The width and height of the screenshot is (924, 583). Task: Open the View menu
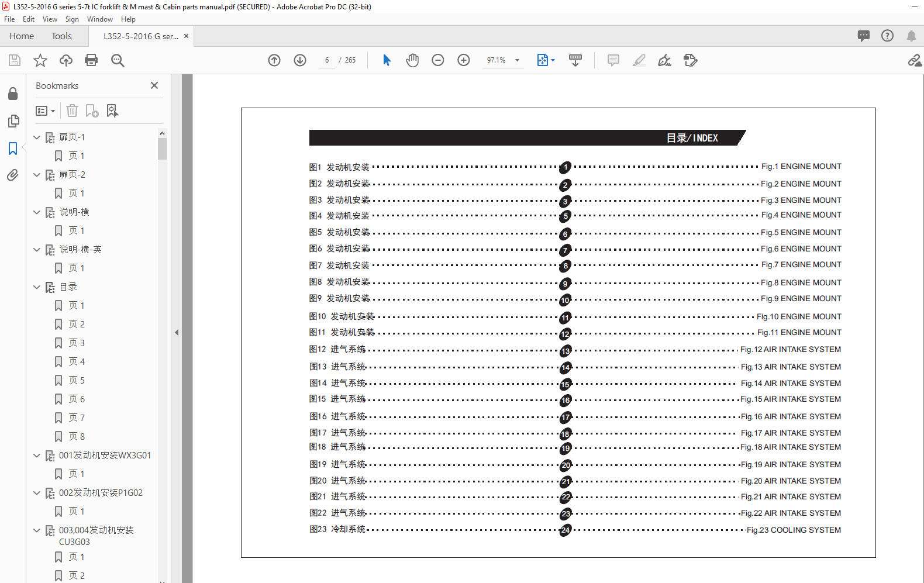point(50,19)
